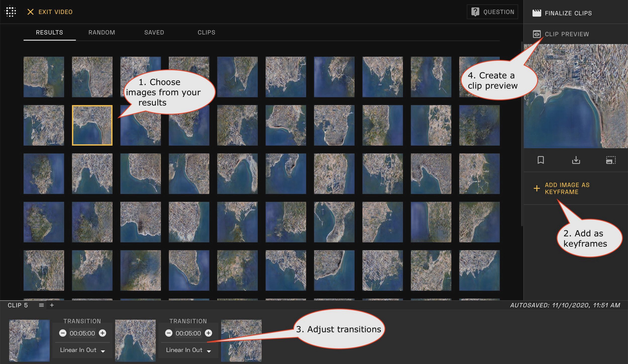Click the dotted grid logo top left
The width and height of the screenshot is (628, 364).
coord(11,12)
